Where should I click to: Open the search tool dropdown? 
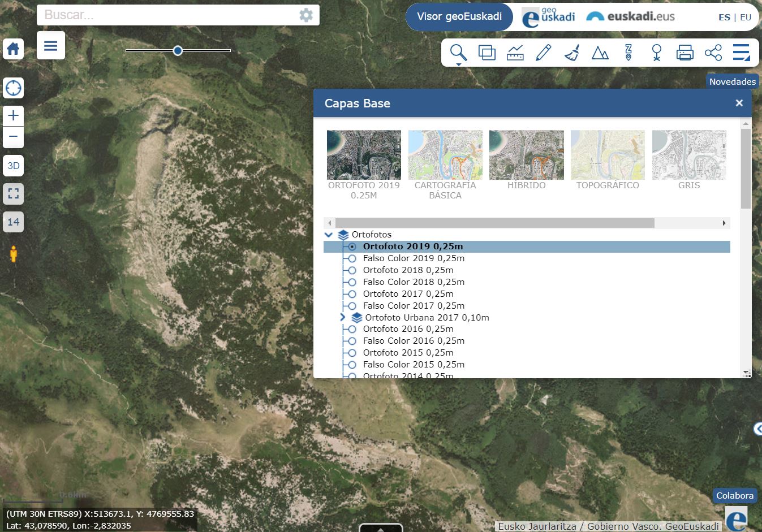click(458, 54)
